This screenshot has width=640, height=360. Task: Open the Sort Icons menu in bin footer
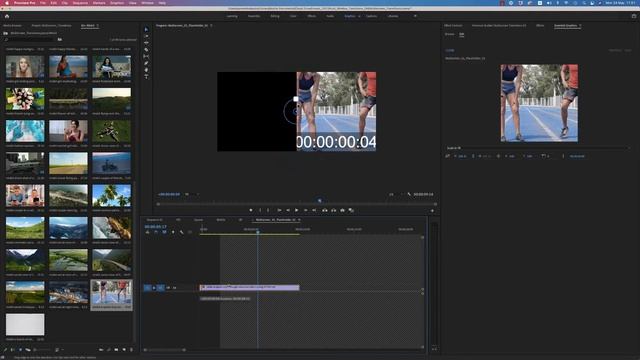click(58, 350)
